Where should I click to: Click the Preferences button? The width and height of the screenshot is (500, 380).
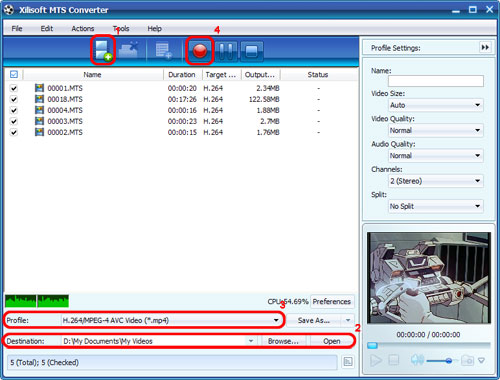pos(332,301)
